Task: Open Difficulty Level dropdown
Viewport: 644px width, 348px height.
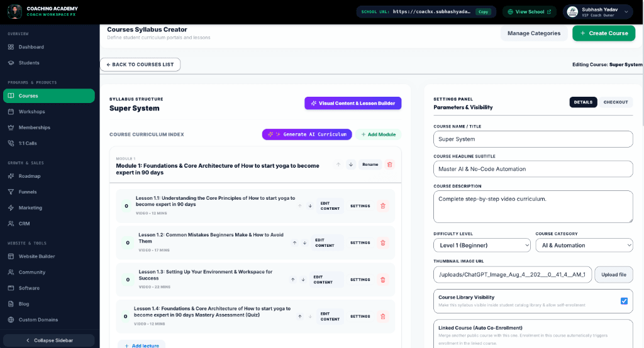Action: coord(482,246)
